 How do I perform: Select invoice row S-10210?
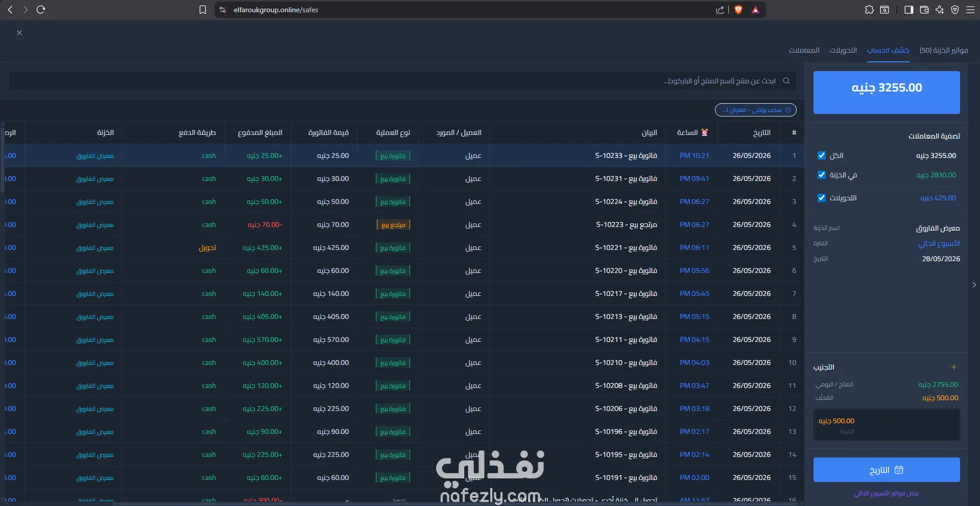point(402,362)
